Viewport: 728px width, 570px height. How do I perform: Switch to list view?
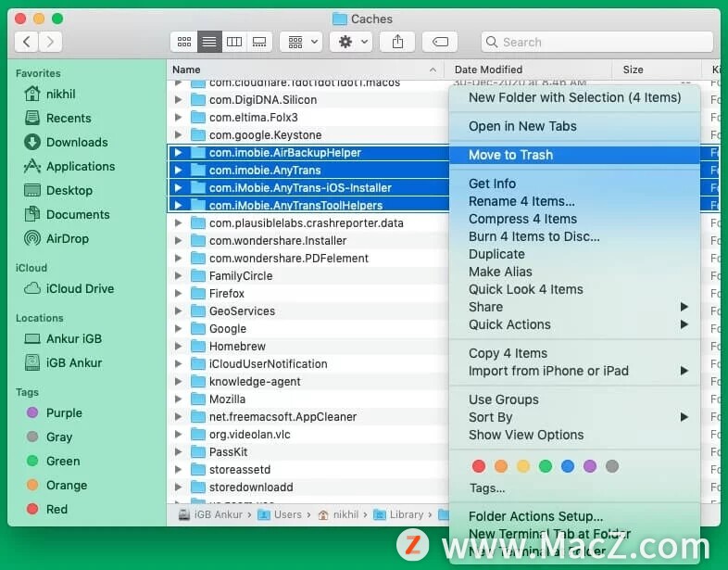pos(209,43)
